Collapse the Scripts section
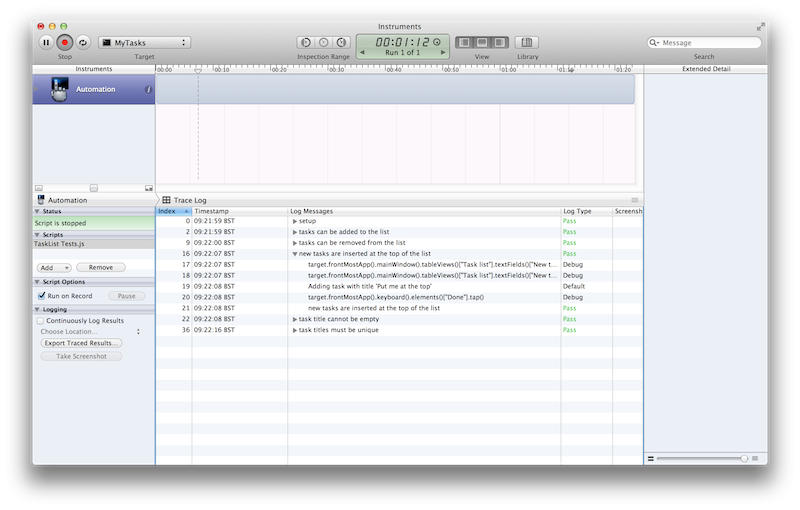The height and width of the screenshot is (510, 800). point(37,235)
